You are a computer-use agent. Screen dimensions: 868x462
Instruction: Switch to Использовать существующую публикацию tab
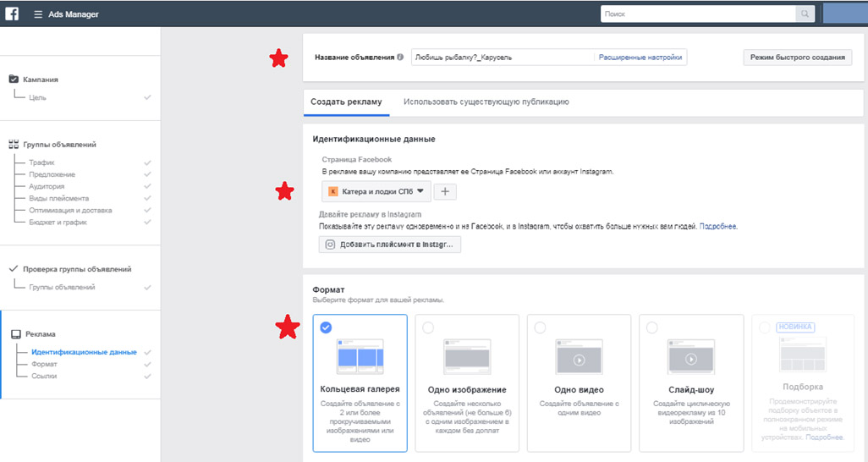click(x=486, y=102)
